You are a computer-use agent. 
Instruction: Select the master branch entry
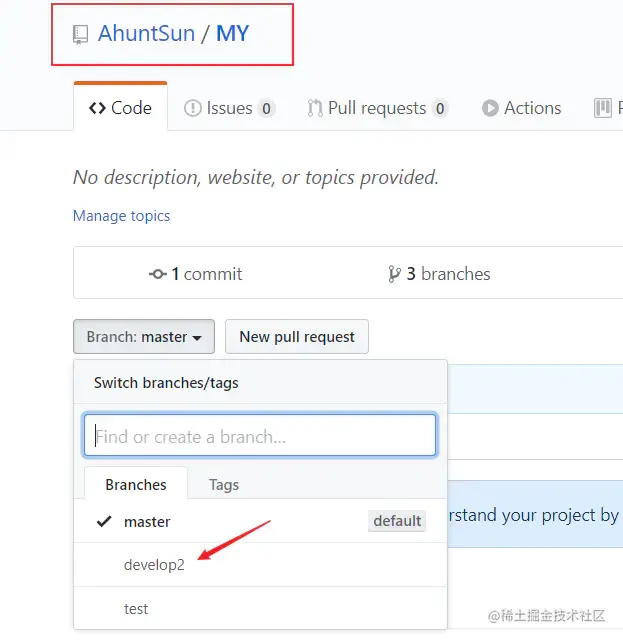(x=260, y=521)
